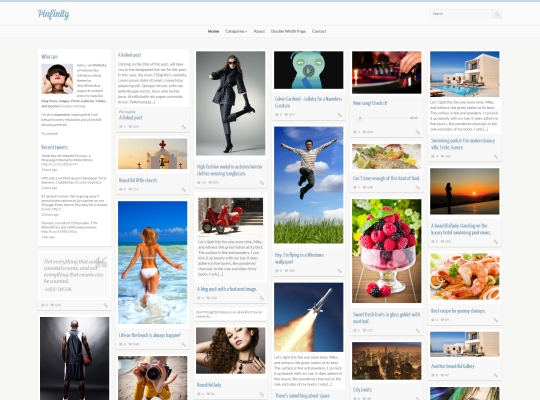The image size is (540, 400).
Task: Play the Calvin Cardioid video
Action: click(x=308, y=71)
